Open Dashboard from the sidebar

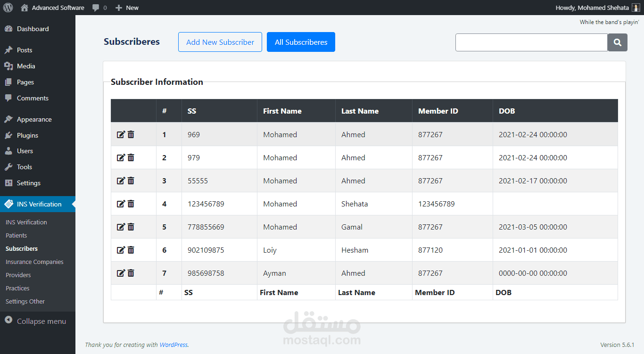pos(38,29)
